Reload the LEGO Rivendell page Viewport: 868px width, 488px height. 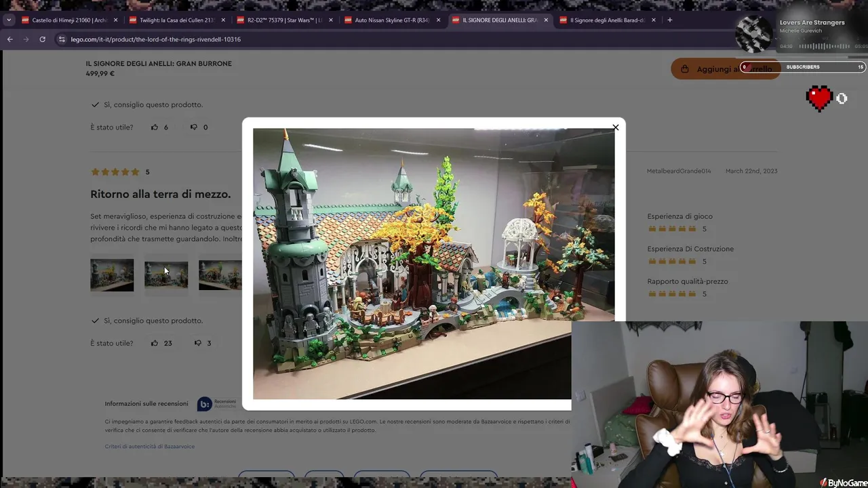[x=42, y=39]
